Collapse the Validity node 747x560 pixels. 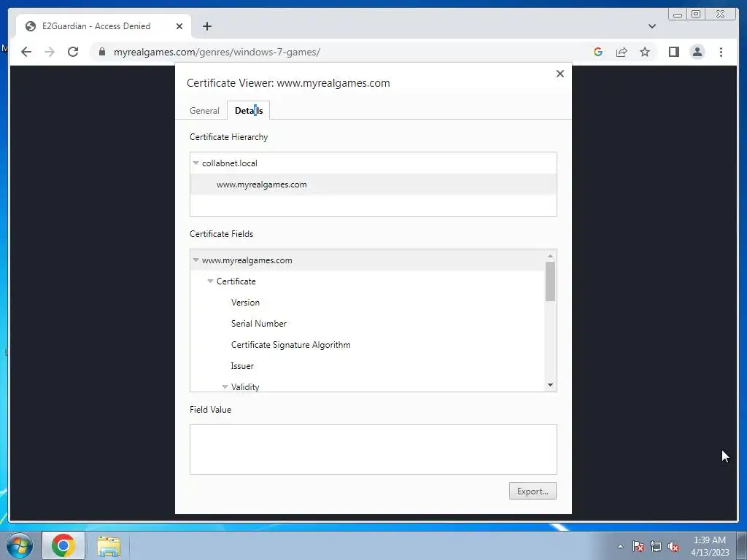[x=225, y=386]
